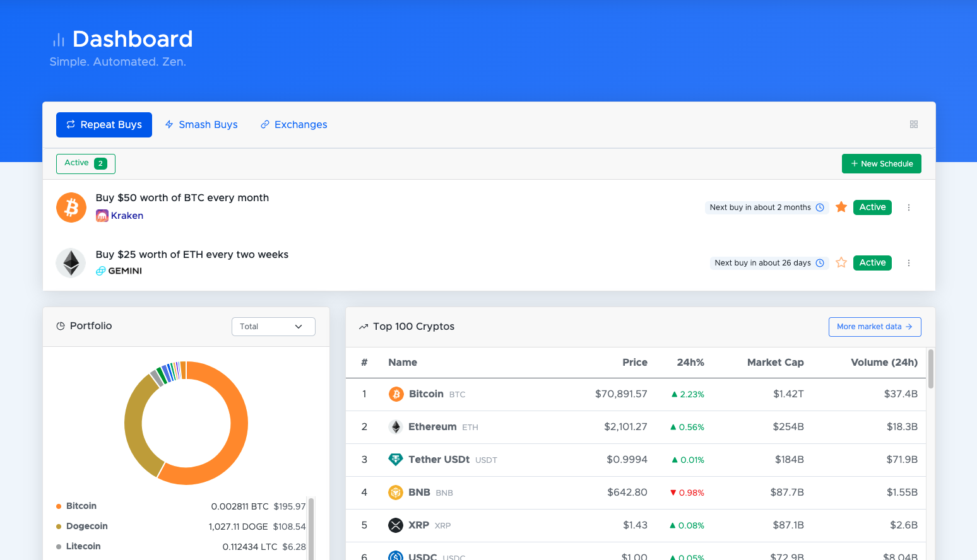Screen dimensions: 977x560
Task: Click the XRP coin icon in table
Action: tap(396, 525)
